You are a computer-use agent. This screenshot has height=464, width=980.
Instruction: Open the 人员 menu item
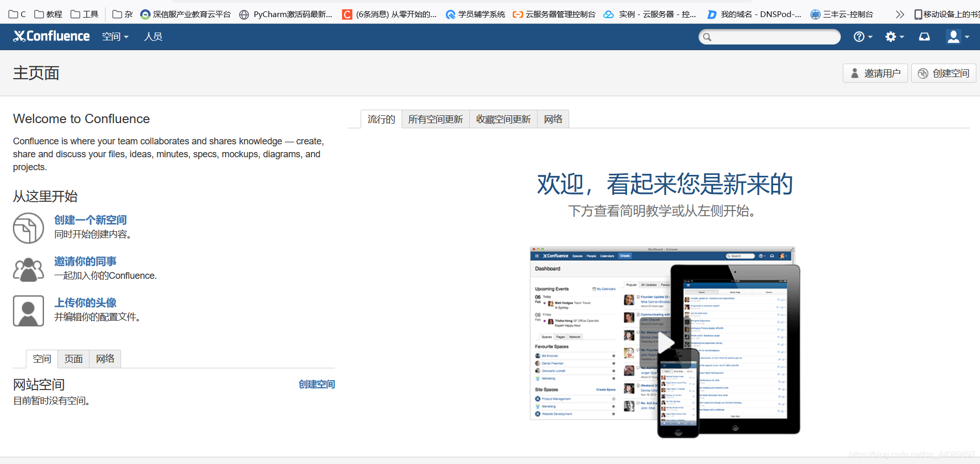tap(153, 37)
